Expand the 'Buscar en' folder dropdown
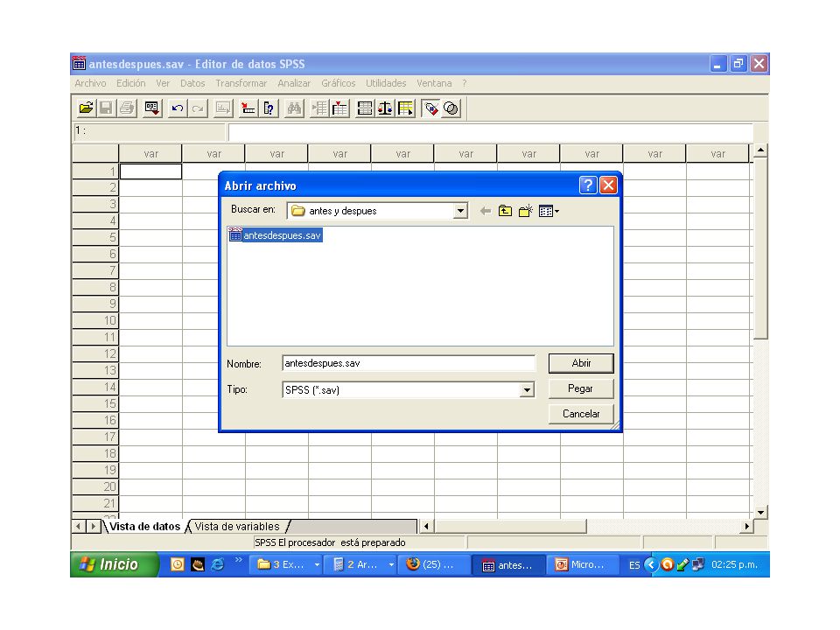This screenshot has height=630, width=840. coord(460,211)
